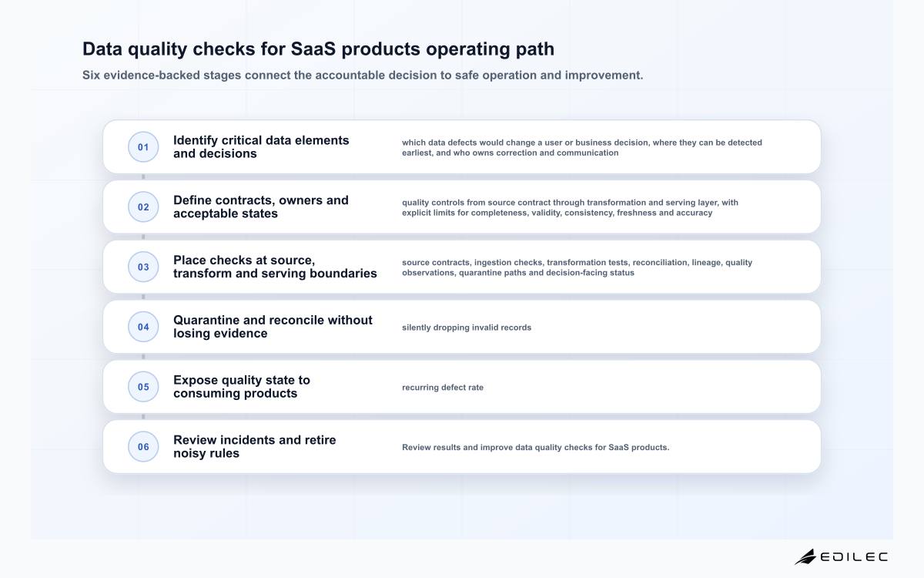Click the slide title about data quality checks

pos(318,49)
